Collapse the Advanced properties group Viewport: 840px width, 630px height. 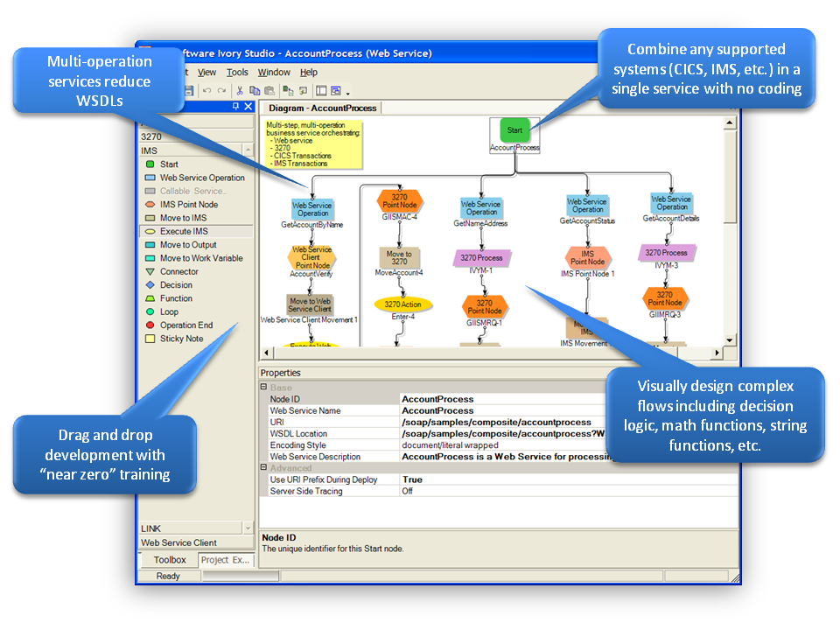(263, 467)
